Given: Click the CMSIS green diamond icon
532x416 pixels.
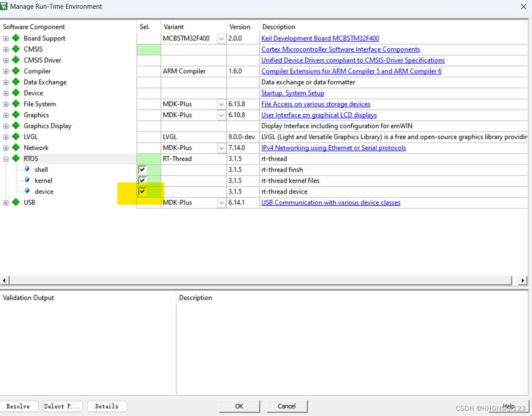Looking at the screenshot, I should pos(16,49).
